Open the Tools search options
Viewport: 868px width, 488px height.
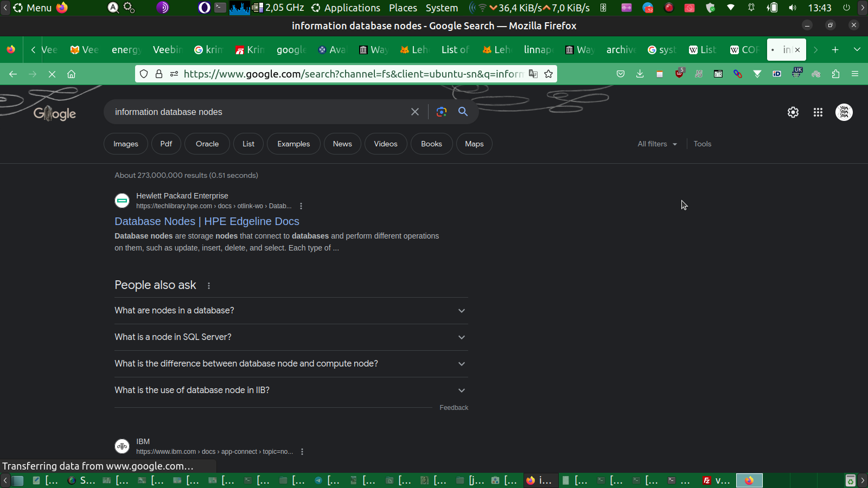[x=703, y=144]
